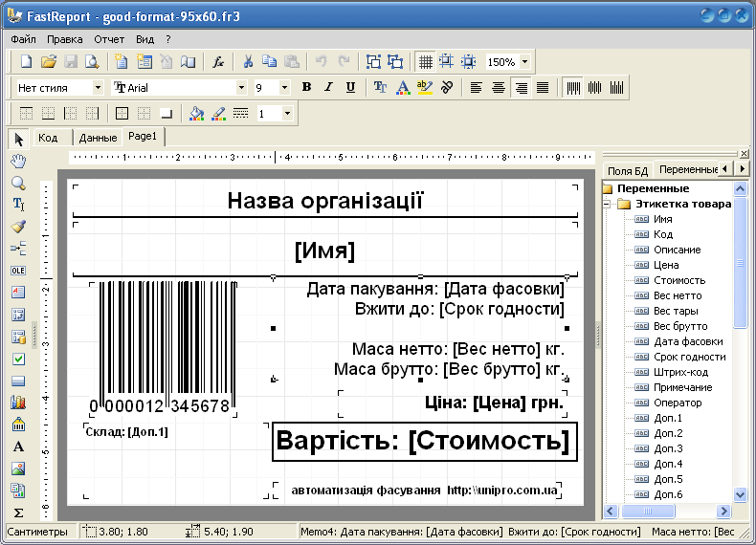Click the Font settings icon
The width and height of the screenshot is (756, 545).
[380, 88]
